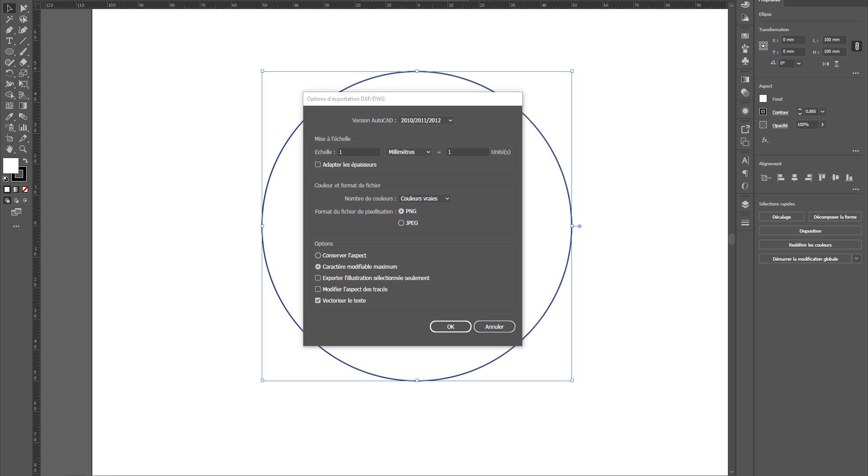The height and width of the screenshot is (476, 868).
Task: Pick the Eyedropper tool
Action: pyautogui.click(x=9, y=117)
